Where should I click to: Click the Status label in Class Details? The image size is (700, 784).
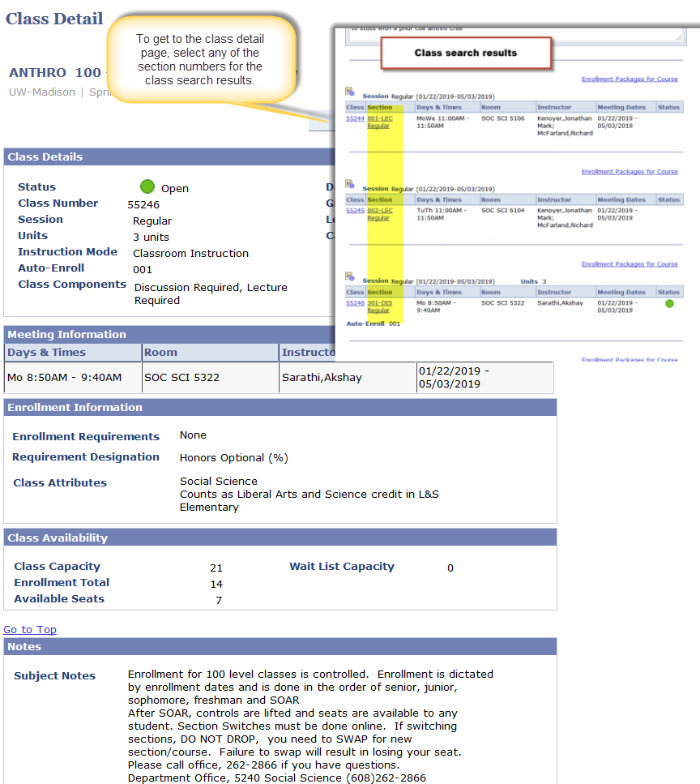click(x=37, y=186)
